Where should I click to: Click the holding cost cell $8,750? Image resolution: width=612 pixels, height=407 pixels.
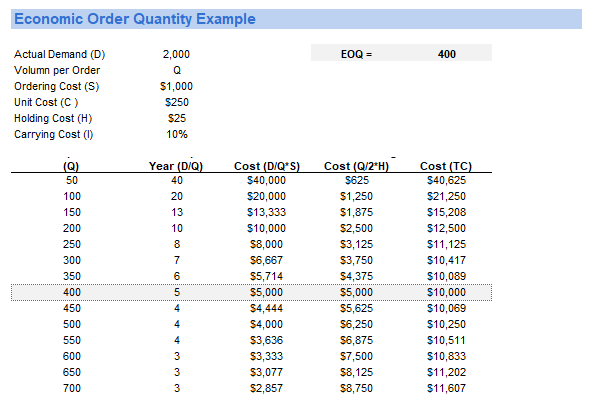[x=356, y=388]
